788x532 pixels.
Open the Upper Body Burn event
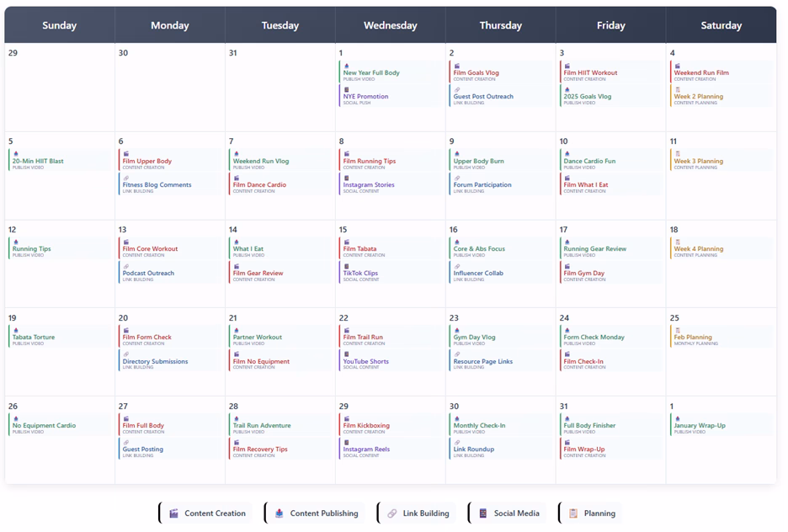tap(501, 160)
